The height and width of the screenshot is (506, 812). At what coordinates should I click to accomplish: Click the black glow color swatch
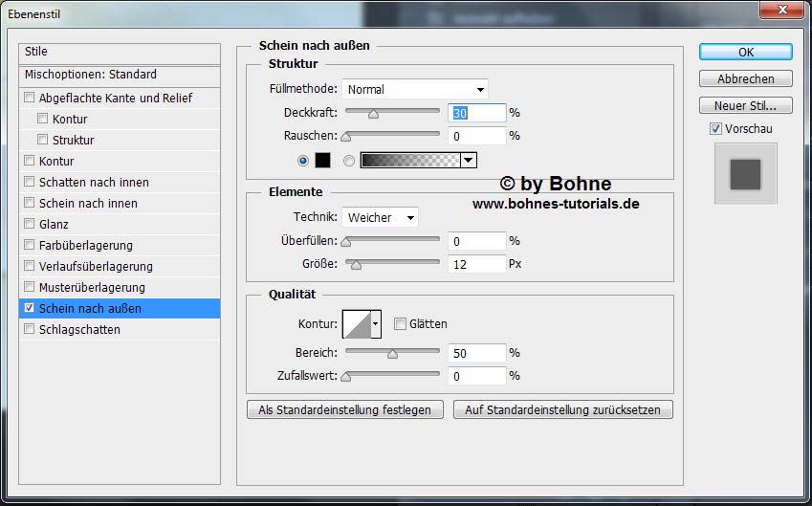322,160
